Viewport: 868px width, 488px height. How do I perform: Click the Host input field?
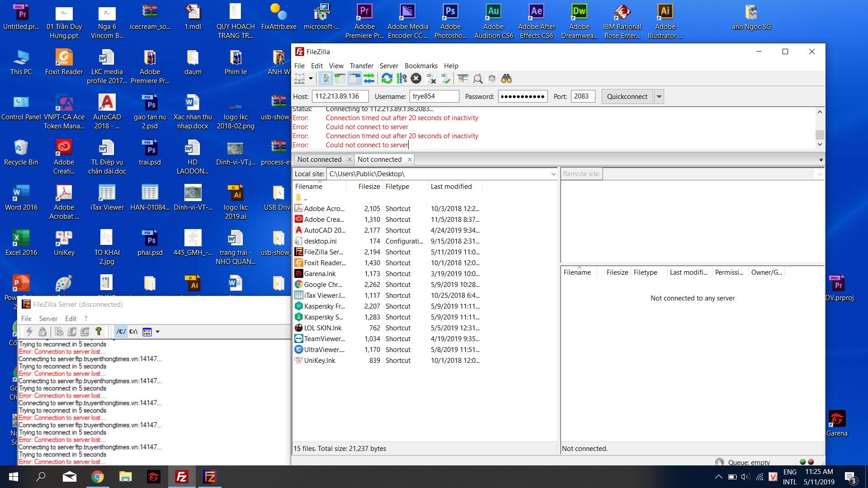340,96
